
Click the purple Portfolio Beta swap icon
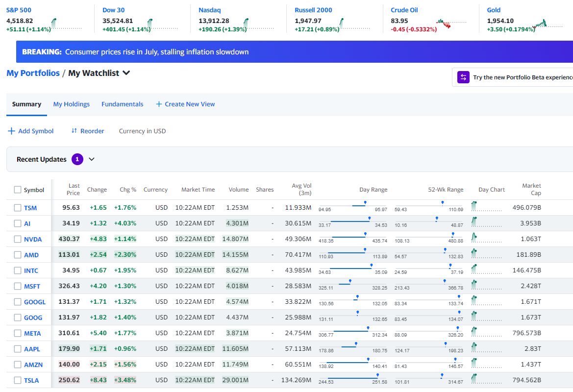[463, 77]
